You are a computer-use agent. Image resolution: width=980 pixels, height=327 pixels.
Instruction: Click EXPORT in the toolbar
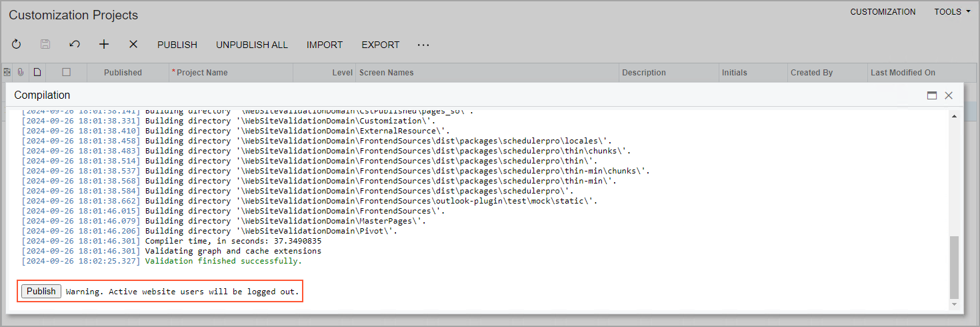pos(381,45)
